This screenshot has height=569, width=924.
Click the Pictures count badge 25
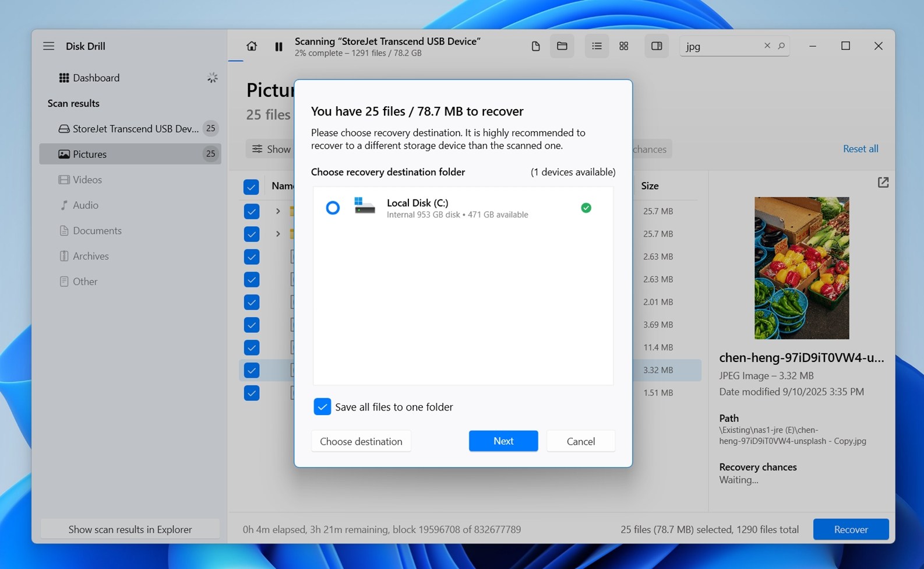210,154
